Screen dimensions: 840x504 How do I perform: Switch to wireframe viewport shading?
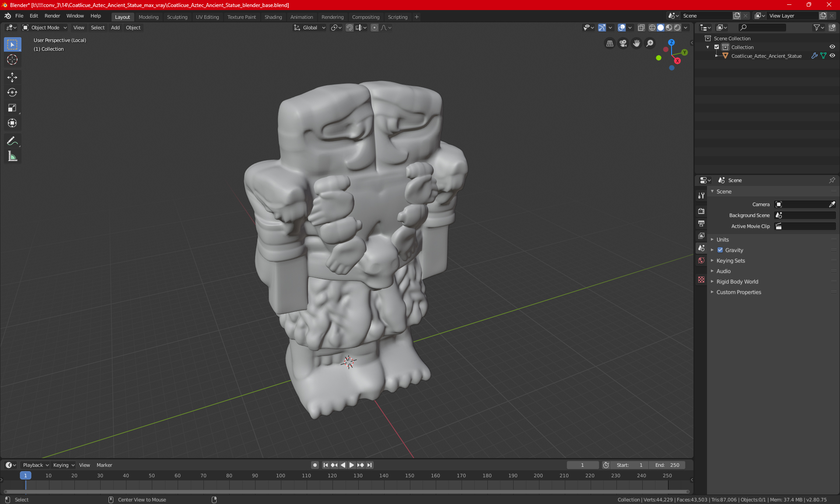652,28
